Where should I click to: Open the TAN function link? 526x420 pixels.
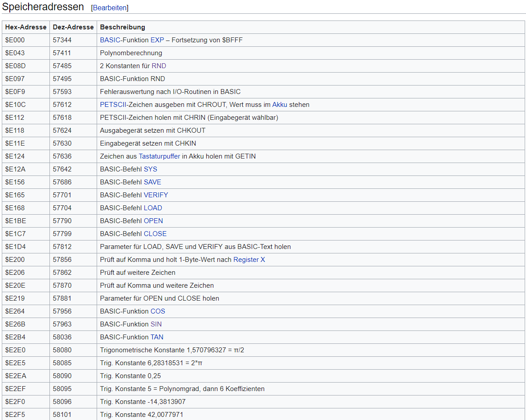[x=157, y=337]
